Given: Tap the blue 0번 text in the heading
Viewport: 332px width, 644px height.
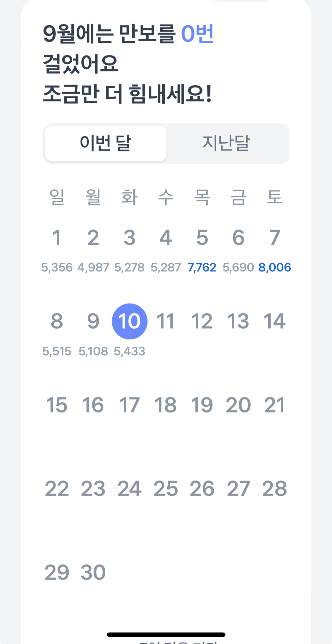Looking at the screenshot, I should coord(197,33).
